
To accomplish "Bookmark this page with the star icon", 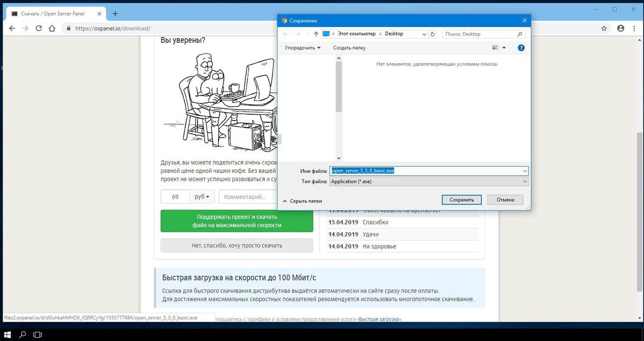I will click(604, 28).
